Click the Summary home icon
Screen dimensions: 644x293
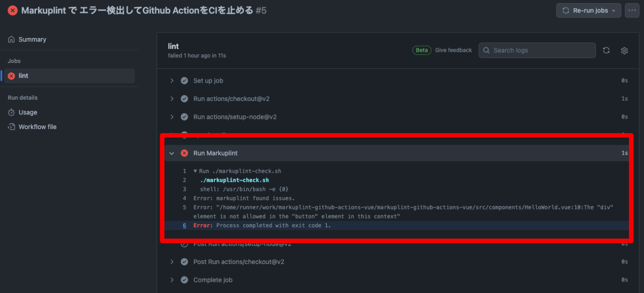[x=11, y=39]
